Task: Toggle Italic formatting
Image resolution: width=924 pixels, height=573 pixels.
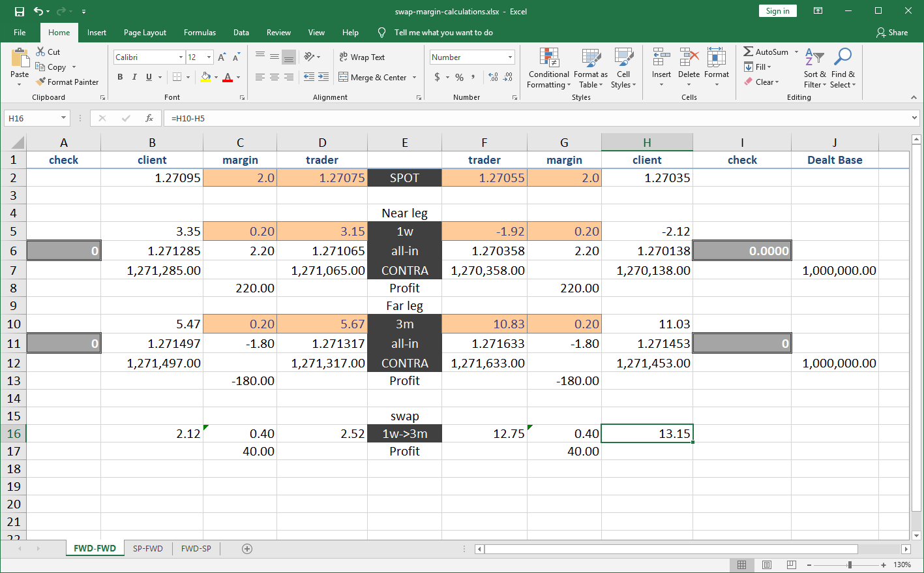Action: (x=134, y=77)
